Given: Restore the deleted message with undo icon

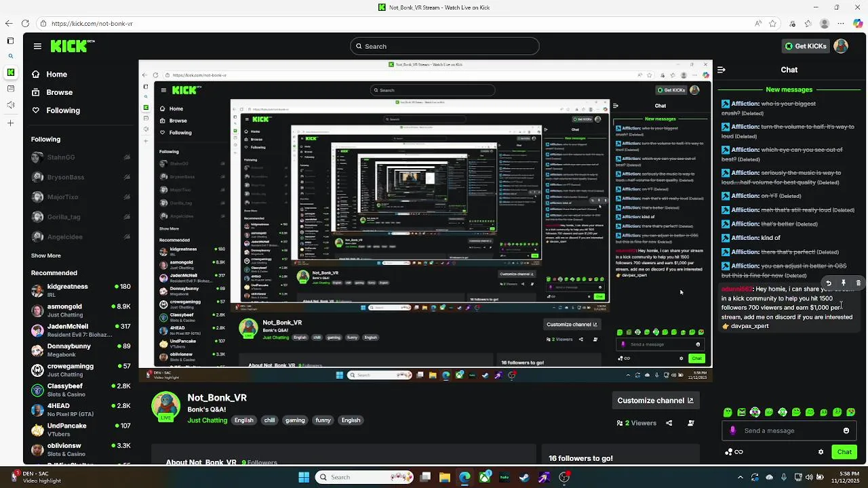Looking at the screenshot, I should coord(828,283).
